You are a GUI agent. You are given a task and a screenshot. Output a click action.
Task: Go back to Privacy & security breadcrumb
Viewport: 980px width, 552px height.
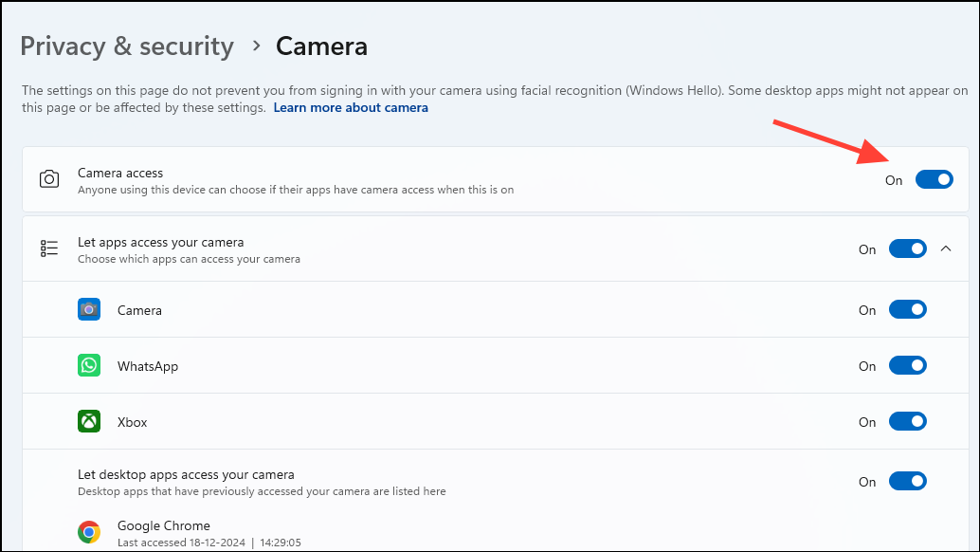(127, 46)
